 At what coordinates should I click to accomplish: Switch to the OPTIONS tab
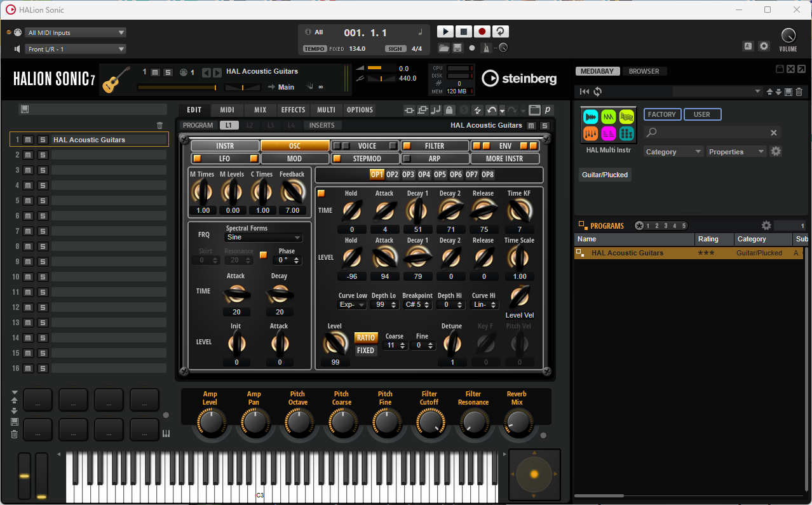360,110
